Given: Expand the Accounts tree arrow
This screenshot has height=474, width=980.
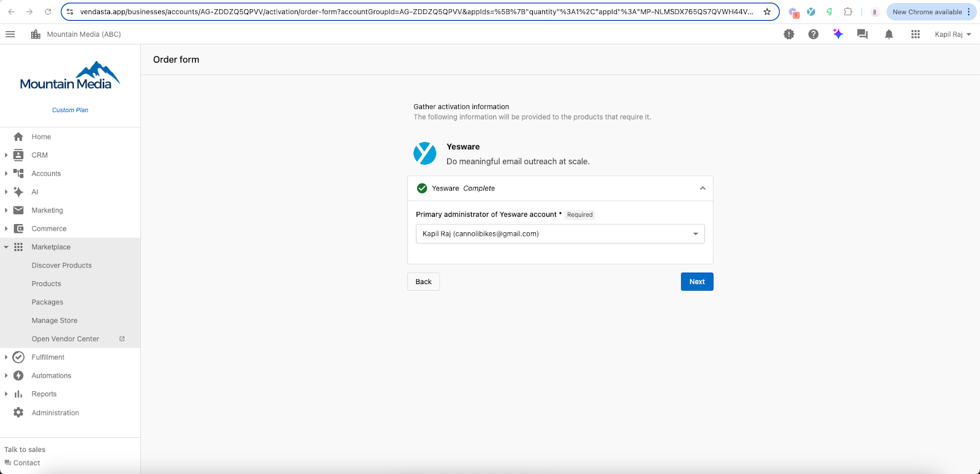Looking at the screenshot, I should pyautogui.click(x=6, y=173).
